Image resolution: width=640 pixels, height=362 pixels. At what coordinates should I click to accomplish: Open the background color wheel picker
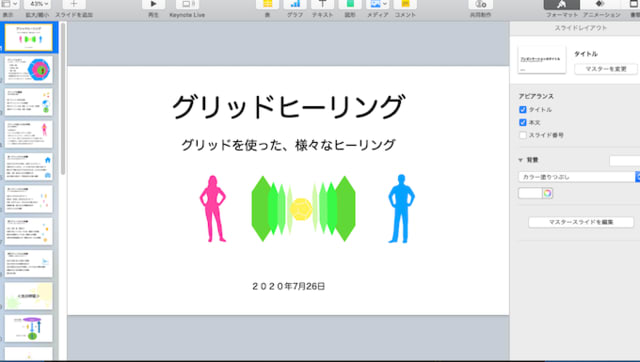(547, 193)
